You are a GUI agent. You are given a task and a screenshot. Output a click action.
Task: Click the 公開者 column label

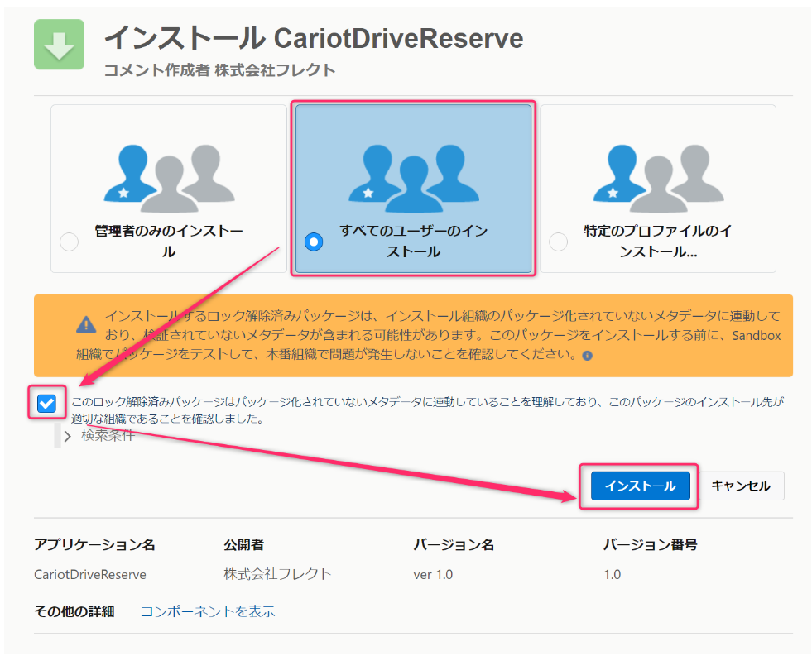(x=244, y=545)
